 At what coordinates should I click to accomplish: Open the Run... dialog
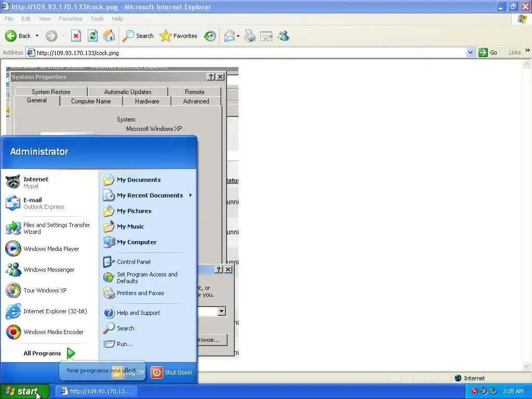(x=148, y=344)
